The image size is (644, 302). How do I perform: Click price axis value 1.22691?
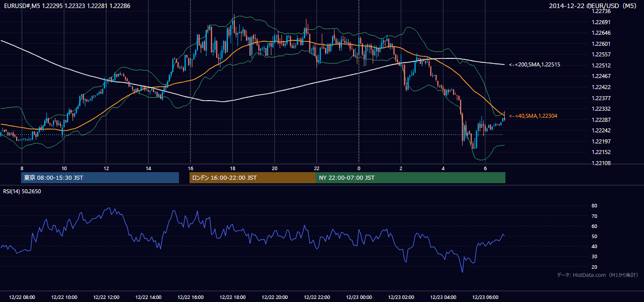click(602, 22)
